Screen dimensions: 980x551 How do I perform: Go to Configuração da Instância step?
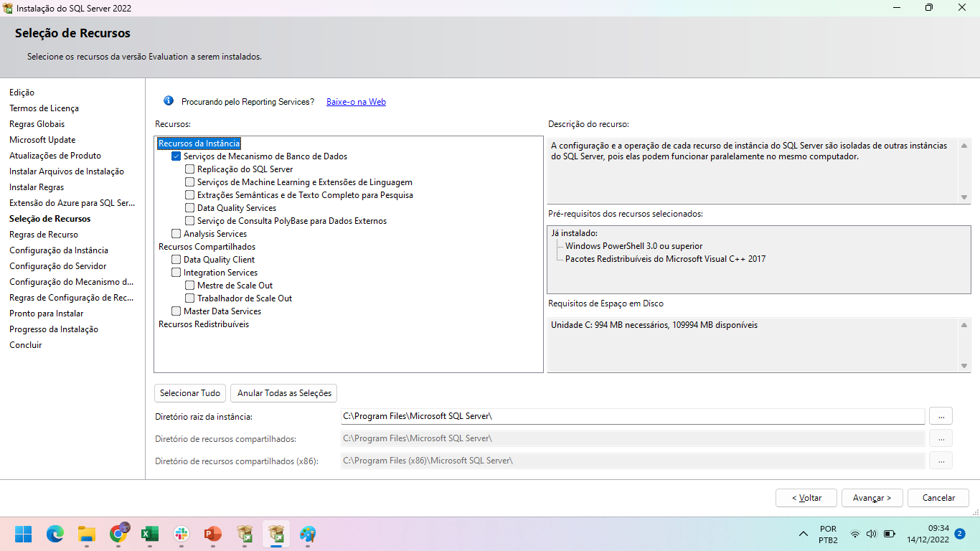(x=59, y=250)
